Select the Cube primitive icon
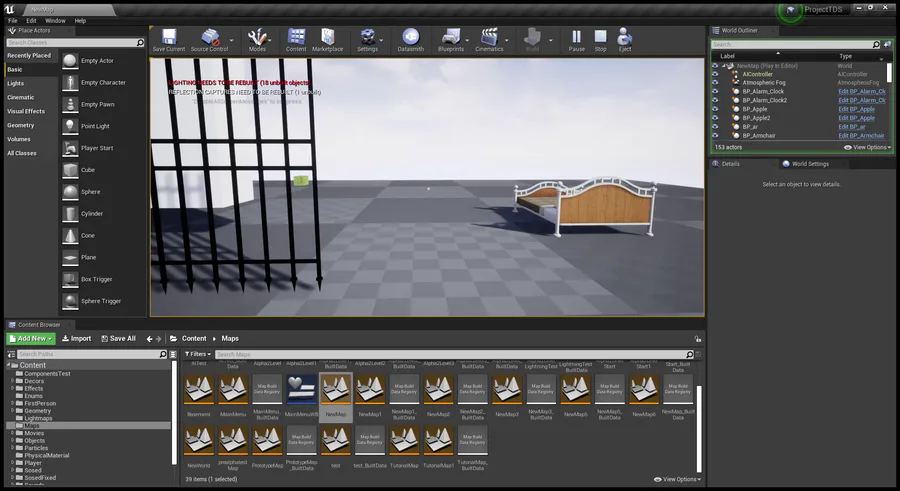Image resolution: width=900 pixels, height=491 pixels. coord(70,170)
